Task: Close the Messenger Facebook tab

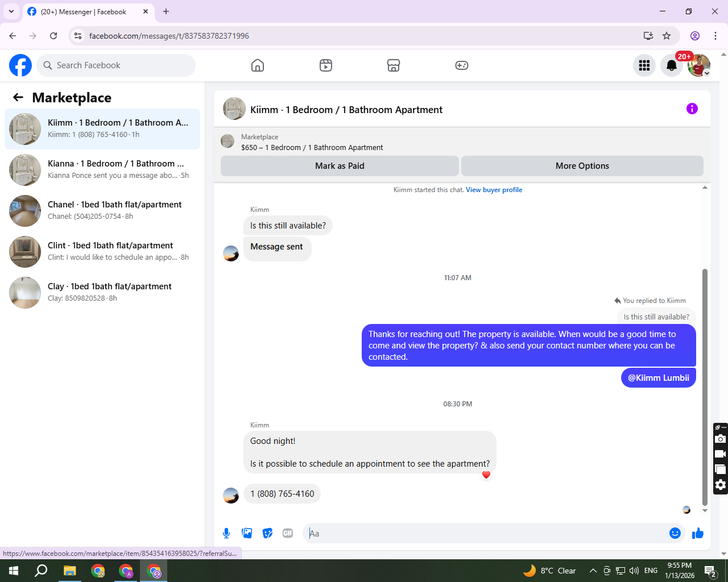Action: coord(146,11)
